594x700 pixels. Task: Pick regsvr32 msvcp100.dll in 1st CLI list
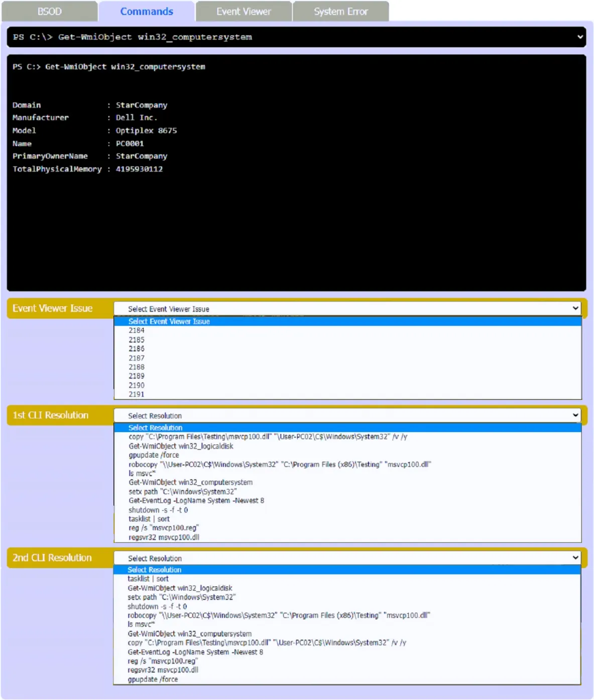(x=347, y=537)
